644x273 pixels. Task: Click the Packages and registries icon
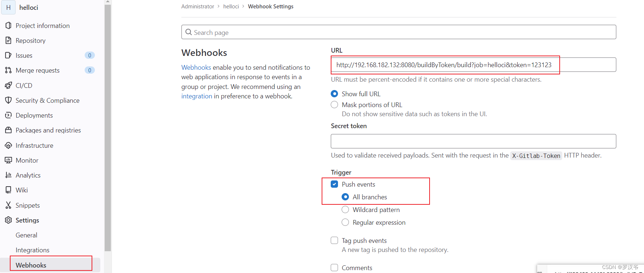(8, 130)
